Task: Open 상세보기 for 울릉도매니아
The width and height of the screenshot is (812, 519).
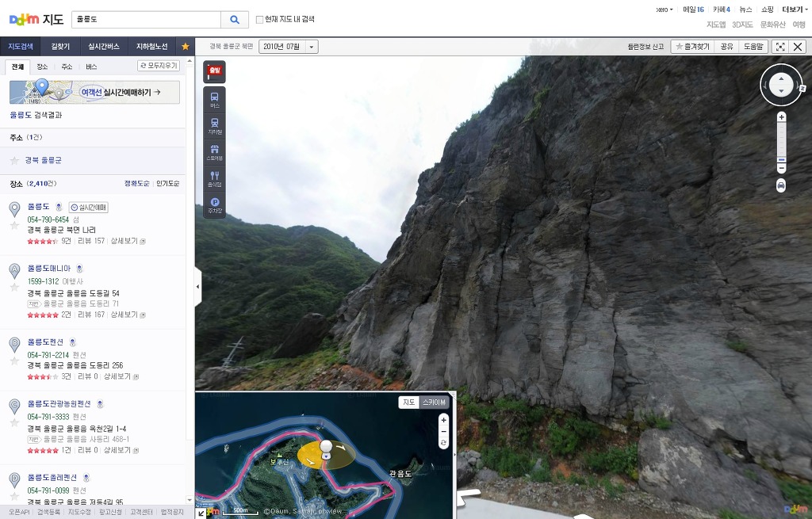Action: [x=128, y=315]
